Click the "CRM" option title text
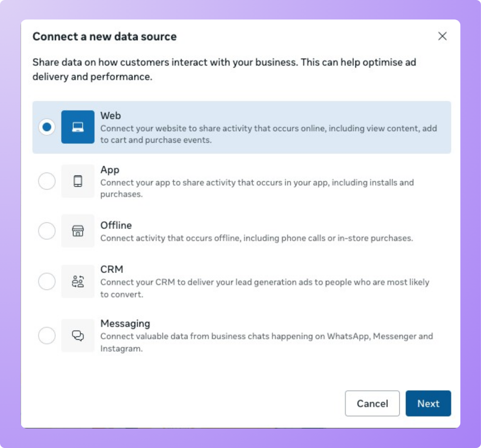Image resolution: width=481 pixels, height=448 pixels. click(x=112, y=269)
